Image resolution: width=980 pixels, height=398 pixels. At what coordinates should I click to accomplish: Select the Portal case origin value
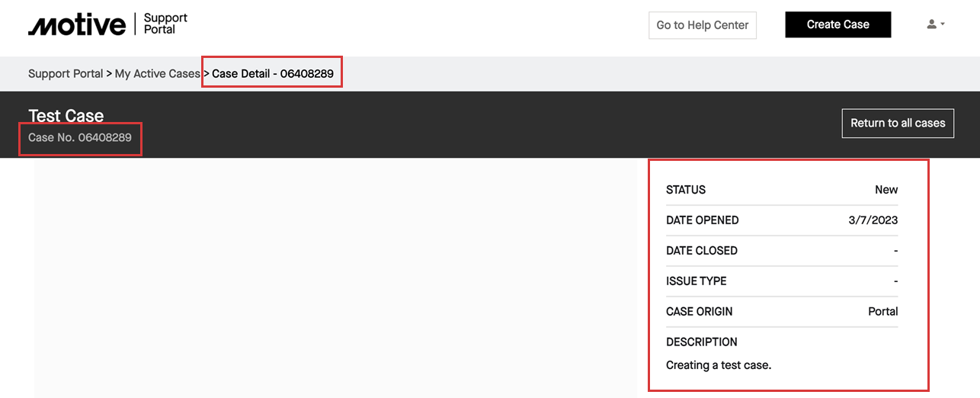pyautogui.click(x=882, y=312)
